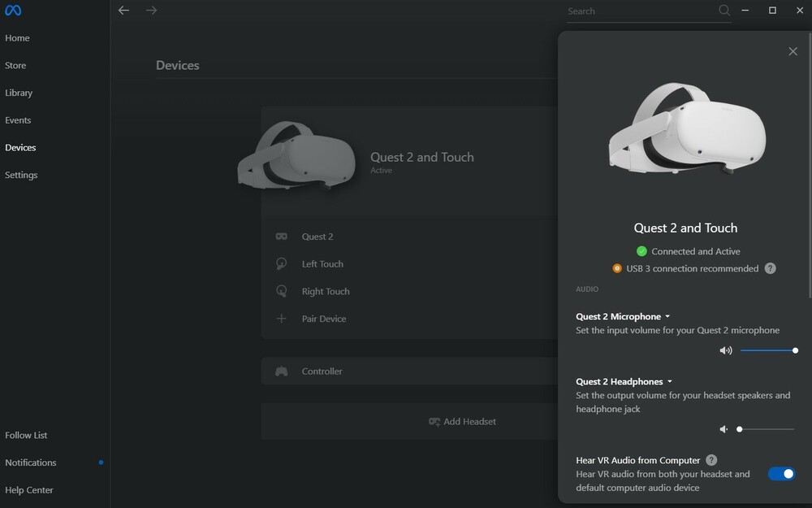Viewport: 812px width, 508px height.
Task: Open Settings from the sidebar
Action: click(21, 175)
